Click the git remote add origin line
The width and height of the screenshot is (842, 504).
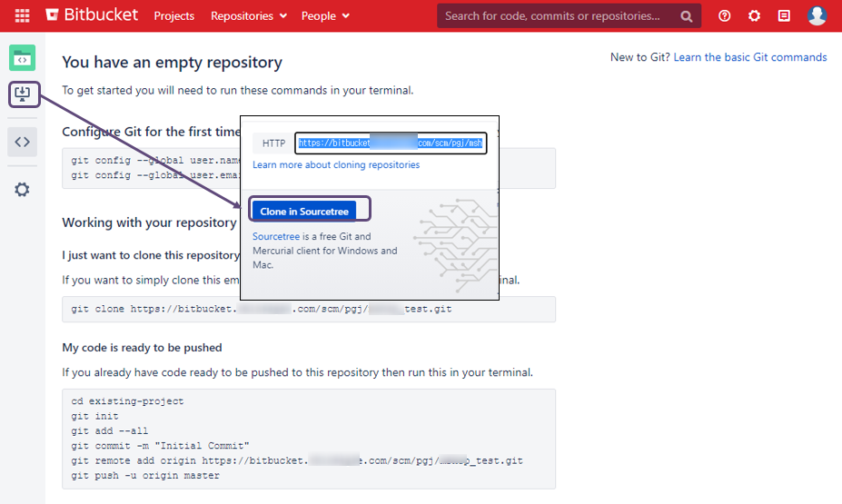(297, 460)
